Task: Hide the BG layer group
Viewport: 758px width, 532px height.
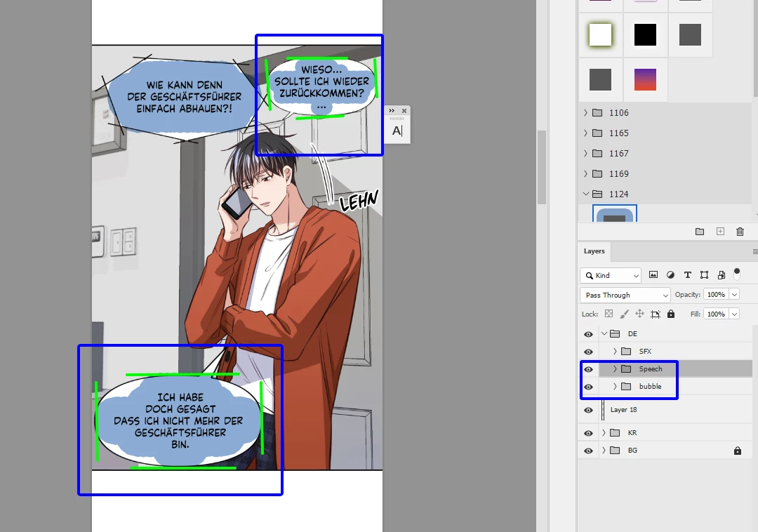Action: (x=588, y=451)
